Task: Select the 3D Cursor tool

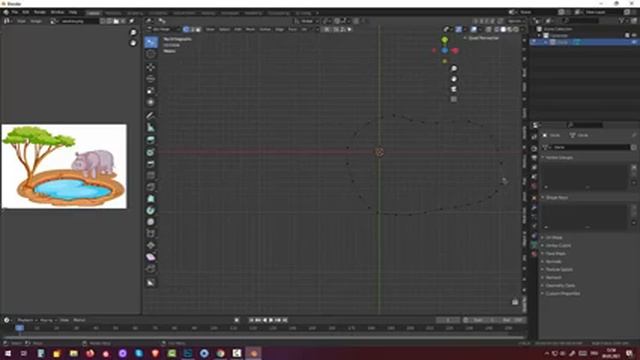Action: tap(151, 54)
